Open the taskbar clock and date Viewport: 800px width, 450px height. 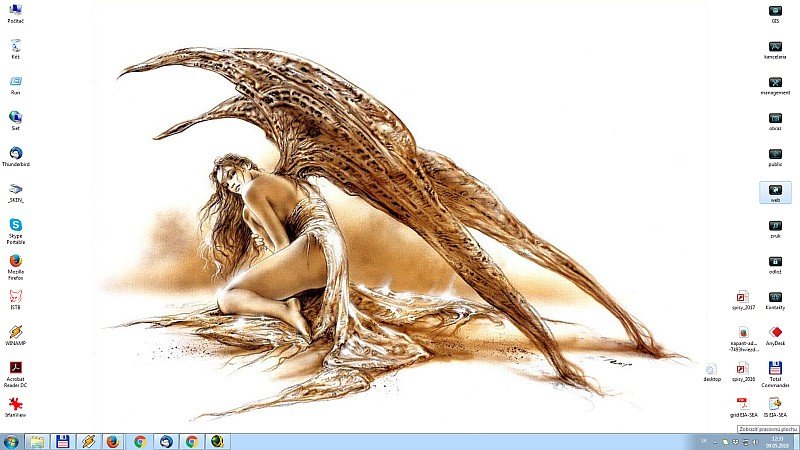click(777, 442)
